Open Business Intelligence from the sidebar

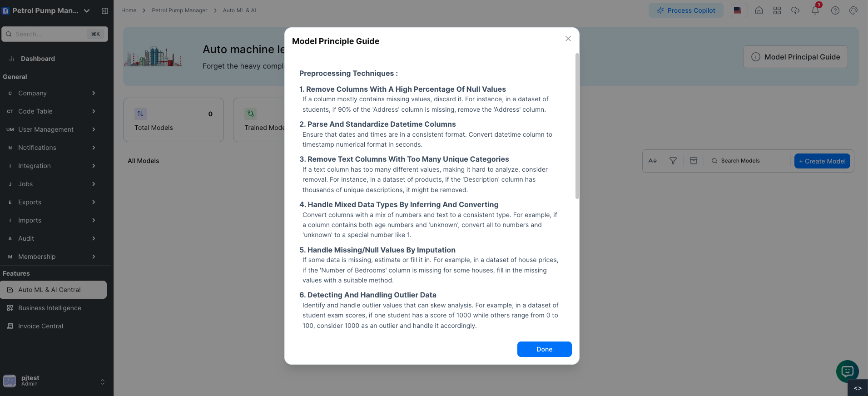pyautogui.click(x=49, y=307)
